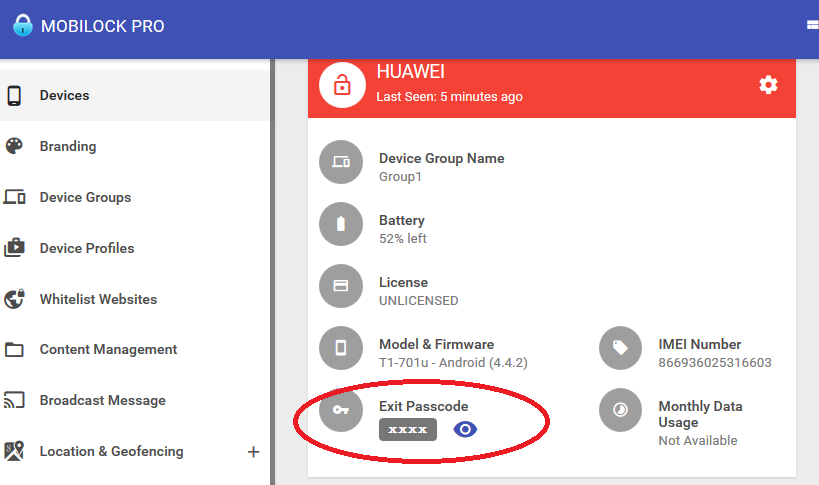Image resolution: width=819 pixels, height=485 pixels.
Task: Click the MobiLock Pro padlock logo
Action: pos(22,25)
